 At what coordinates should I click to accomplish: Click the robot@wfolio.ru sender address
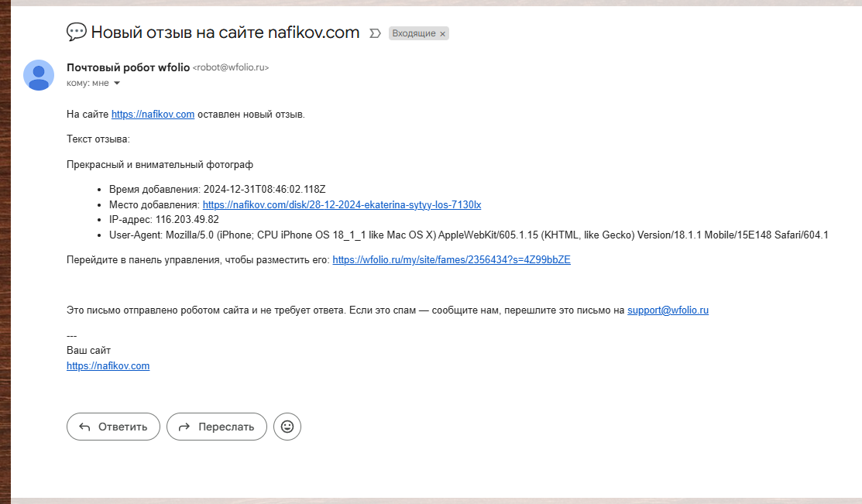point(231,68)
